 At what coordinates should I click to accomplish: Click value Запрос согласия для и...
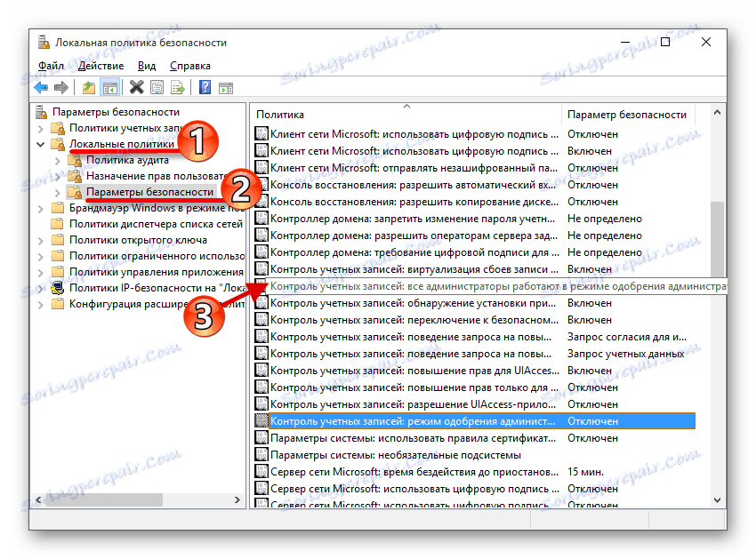coord(627,337)
